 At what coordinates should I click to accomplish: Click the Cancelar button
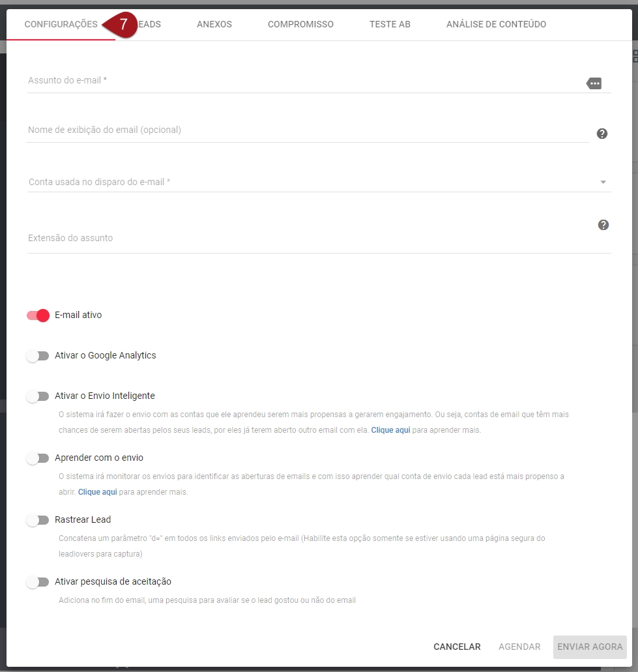pos(457,647)
